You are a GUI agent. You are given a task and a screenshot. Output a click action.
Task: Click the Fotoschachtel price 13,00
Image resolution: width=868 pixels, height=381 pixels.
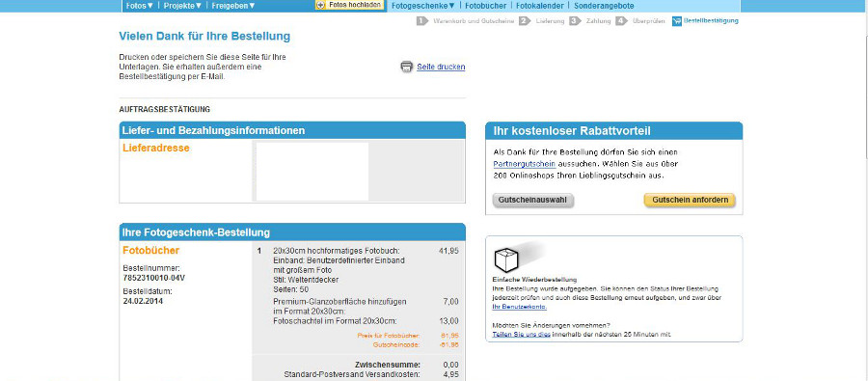[448, 321]
